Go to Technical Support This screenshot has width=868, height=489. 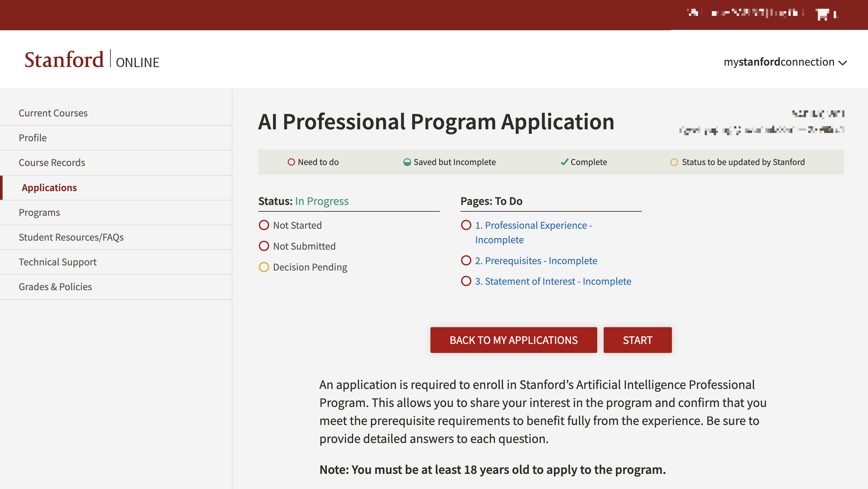(58, 262)
